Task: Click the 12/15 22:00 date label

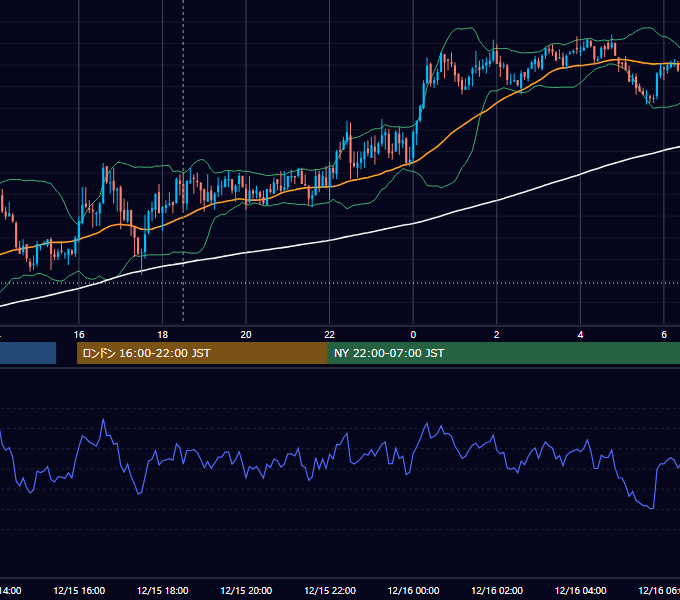Action: coord(330,590)
